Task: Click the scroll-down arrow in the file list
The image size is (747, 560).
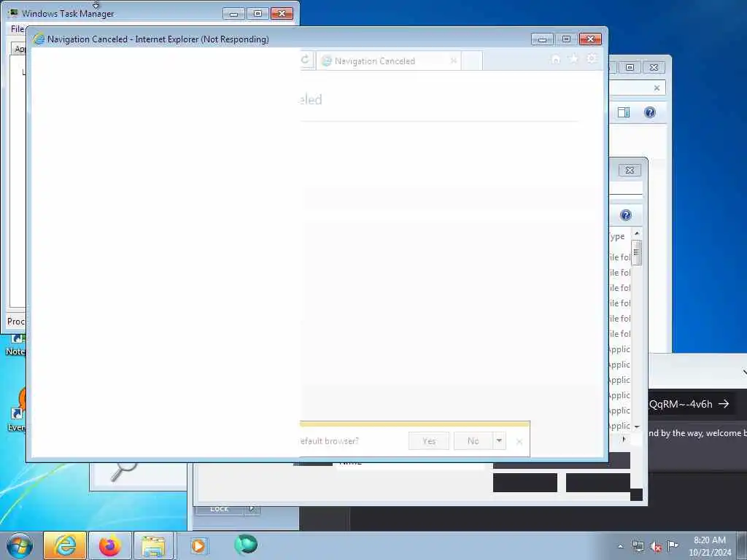Action: click(x=637, y=426)
